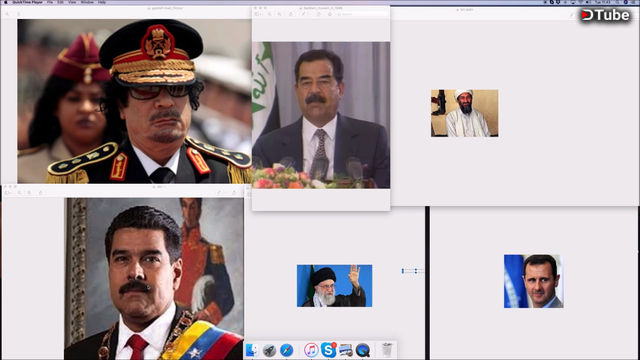Zoom out in Saddam_Hussein_in_1996 window
The width and height of the screenshot is (640, 360).
tap(269, 14)
